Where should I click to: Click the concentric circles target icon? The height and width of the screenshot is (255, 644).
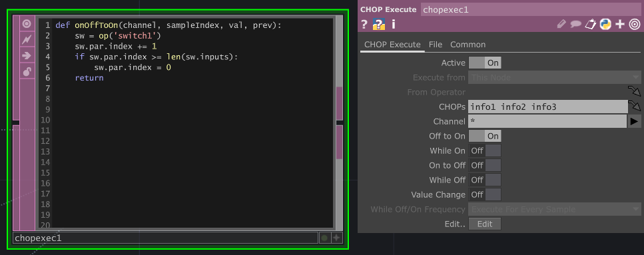[635, 24]
